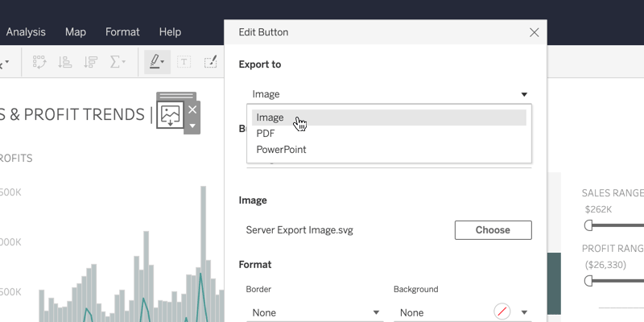Open the Format menu
644x322 pixels.
pyautogui.click(x=122, y=32)
